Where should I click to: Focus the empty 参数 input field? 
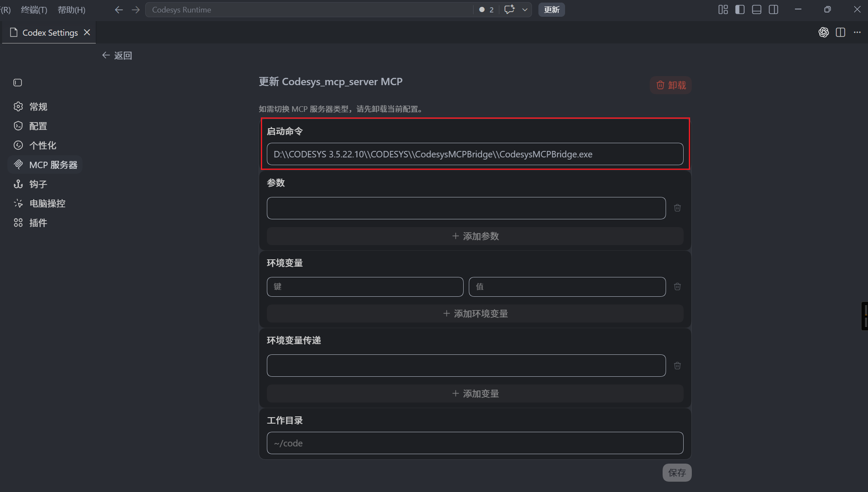point(466,208)
